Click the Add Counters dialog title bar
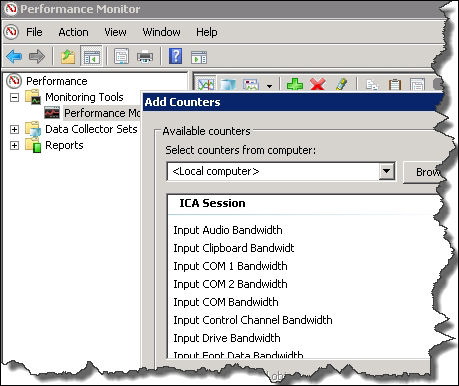459x386 pixels. pos(293,102)
